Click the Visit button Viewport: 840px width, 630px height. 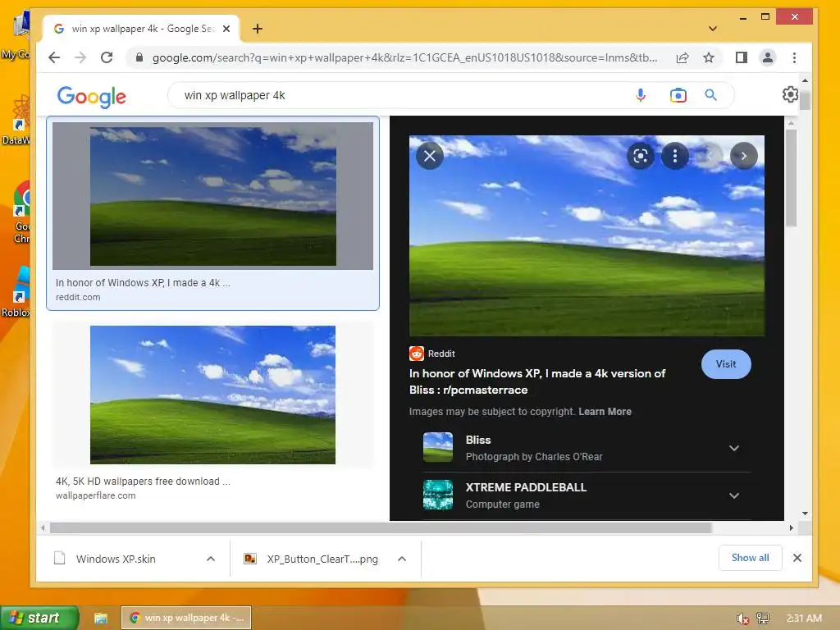pyautogui.click(x=726, y=364)
